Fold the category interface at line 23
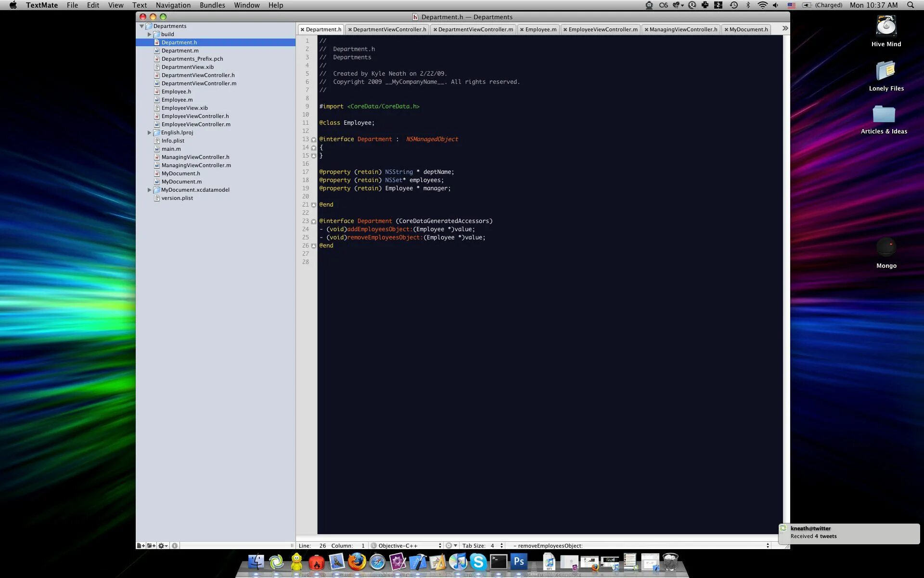Viewport: 924px width, 578px height. tap(314, 222)
